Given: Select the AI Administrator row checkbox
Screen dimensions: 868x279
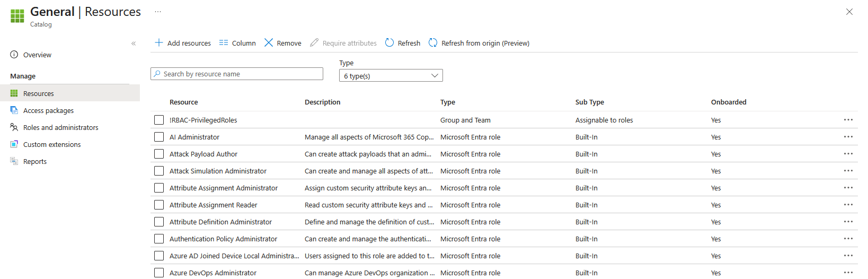Looking at the screenshot, I should pos(159,137).
